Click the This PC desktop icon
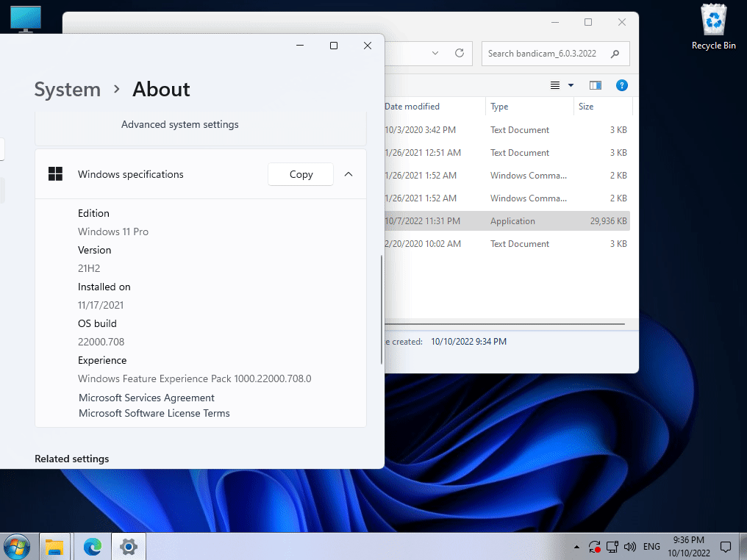The image size is (747, 560). click(26, 19)
